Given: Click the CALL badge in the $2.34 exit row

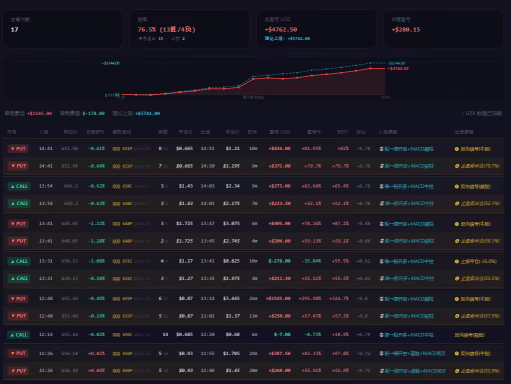Looking at the screenshot, I should (x=19, y=186).
